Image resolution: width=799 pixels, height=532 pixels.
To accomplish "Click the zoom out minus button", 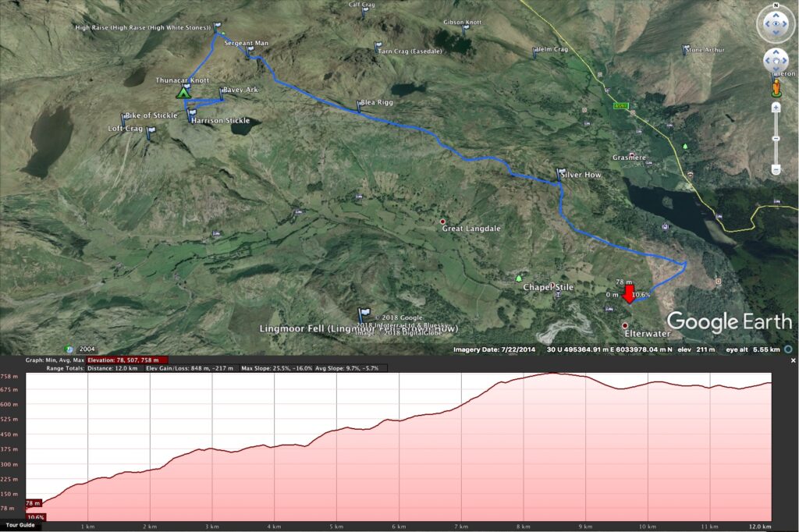I will pos(776,169).
